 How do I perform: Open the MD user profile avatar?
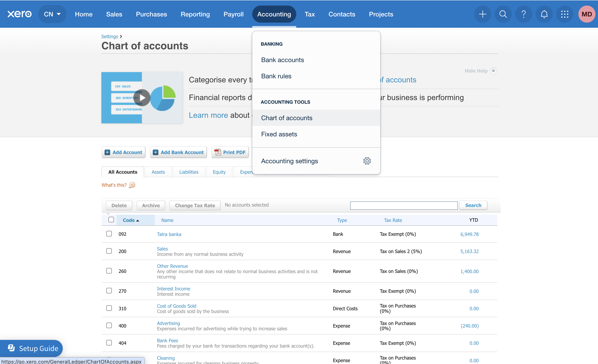tap(587, 14)
